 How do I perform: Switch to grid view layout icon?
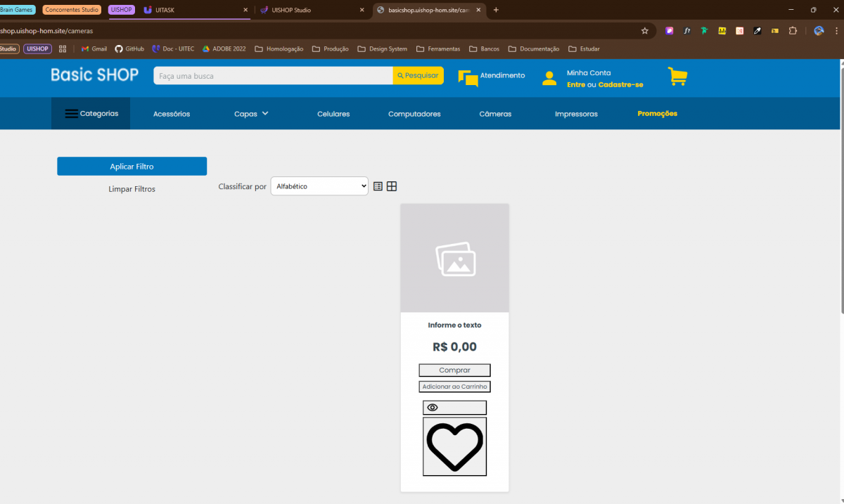tap(392, 186)
